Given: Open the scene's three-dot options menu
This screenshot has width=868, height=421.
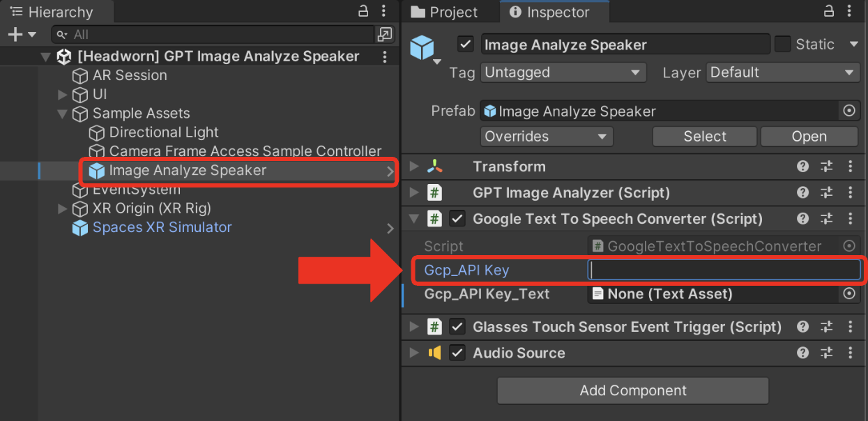Looking at the screenshot, I should pyautogui.click(x=385, y=56).
